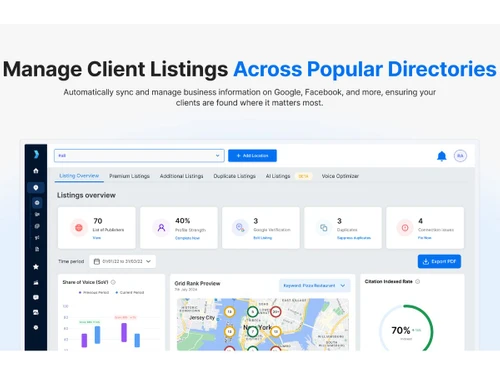Open the Voice Optimizer tab
The height and width of the screenshot is (375, 500).
point(340,176)
